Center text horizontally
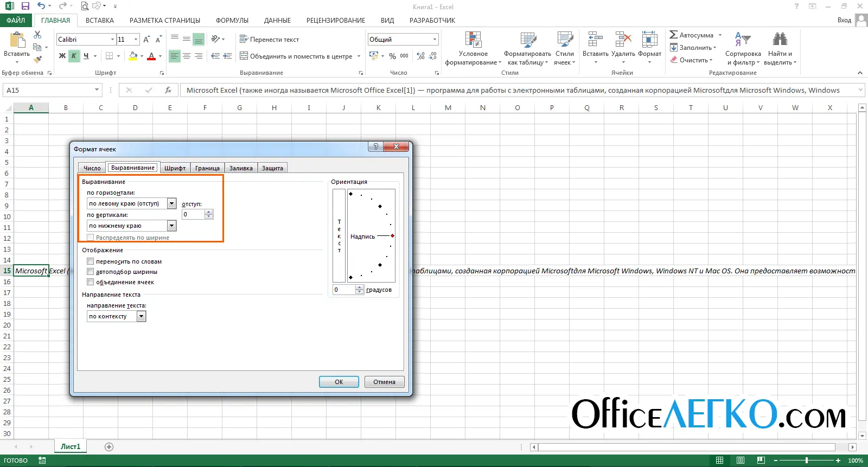Screen dimensions: 868x467 [x=187, y=56]
